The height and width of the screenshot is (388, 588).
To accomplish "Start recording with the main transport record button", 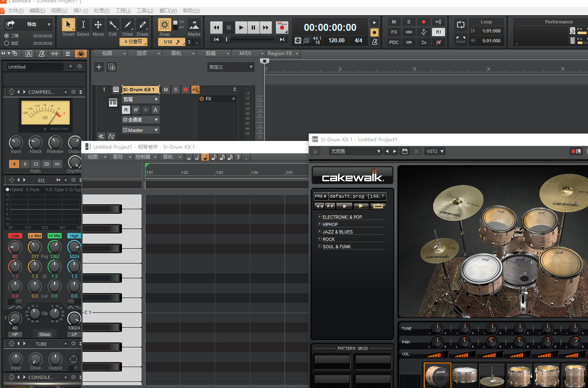I will point(282,28).
